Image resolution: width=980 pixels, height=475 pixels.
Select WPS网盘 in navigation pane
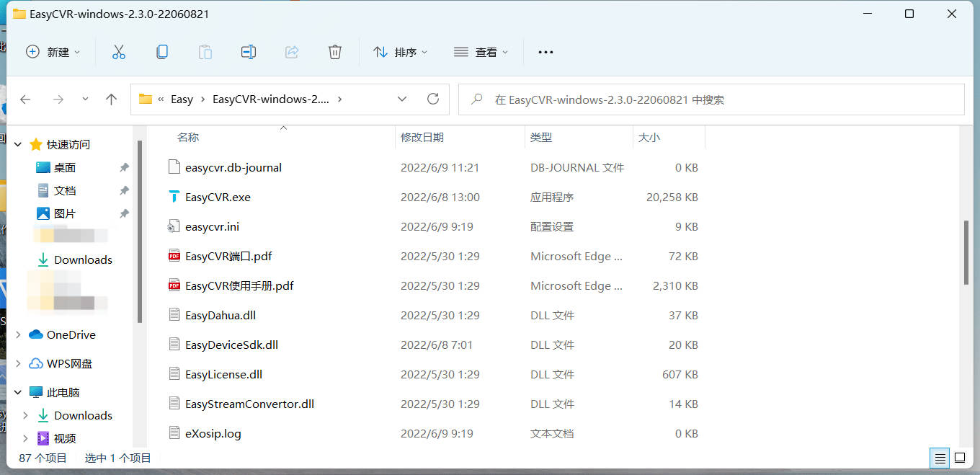pos(69,363)
